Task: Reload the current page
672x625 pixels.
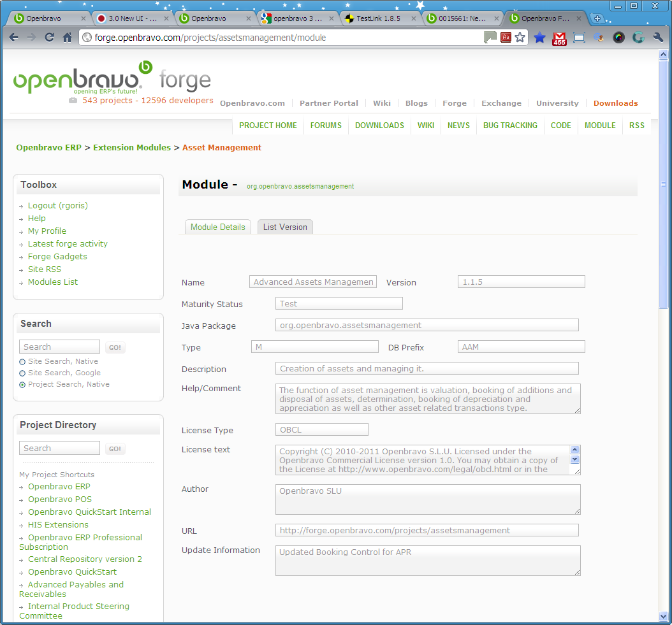Action: click(x=49, y=38)
